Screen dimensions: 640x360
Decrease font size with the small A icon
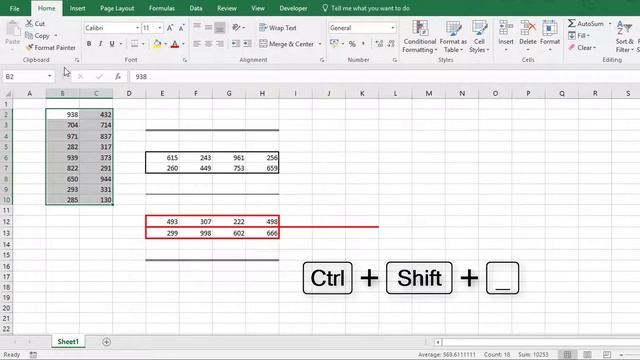[x=182, y=28]
